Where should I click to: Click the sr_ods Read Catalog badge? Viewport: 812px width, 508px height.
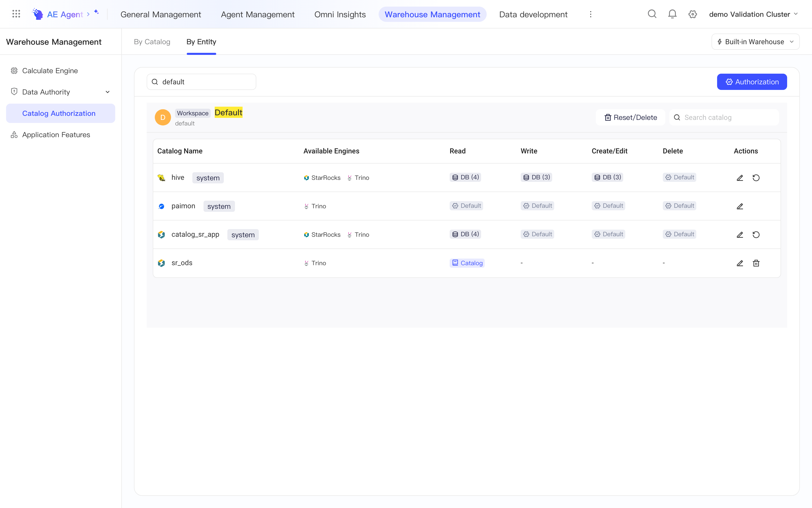point(467,263)
